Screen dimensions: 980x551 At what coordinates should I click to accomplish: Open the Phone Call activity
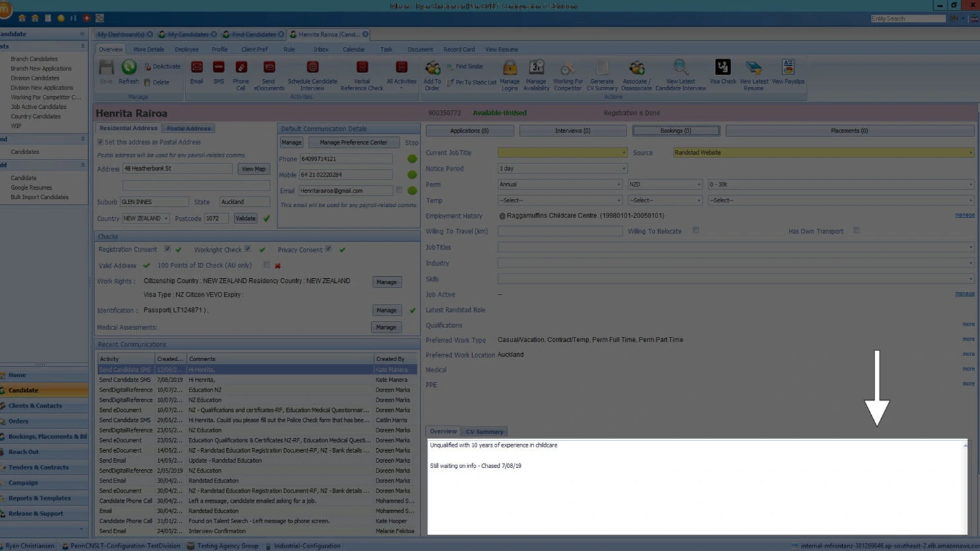pyautogui.click(x=241, y=68)
